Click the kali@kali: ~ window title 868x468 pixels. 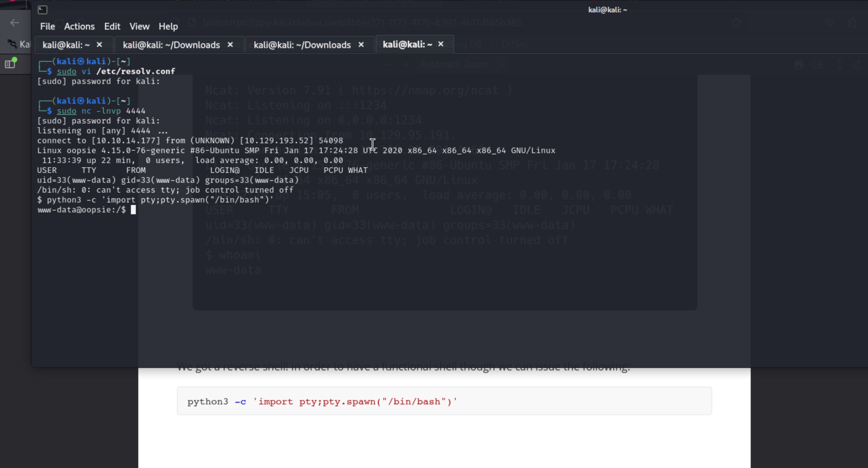[607, 10]
